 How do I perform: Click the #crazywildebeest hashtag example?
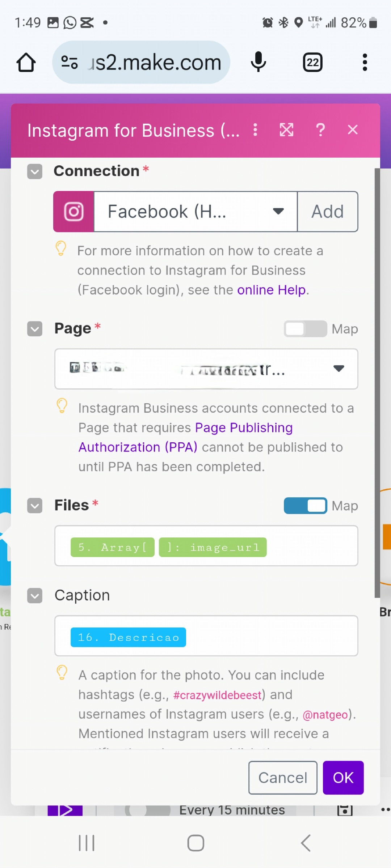(x=217, y=695)
